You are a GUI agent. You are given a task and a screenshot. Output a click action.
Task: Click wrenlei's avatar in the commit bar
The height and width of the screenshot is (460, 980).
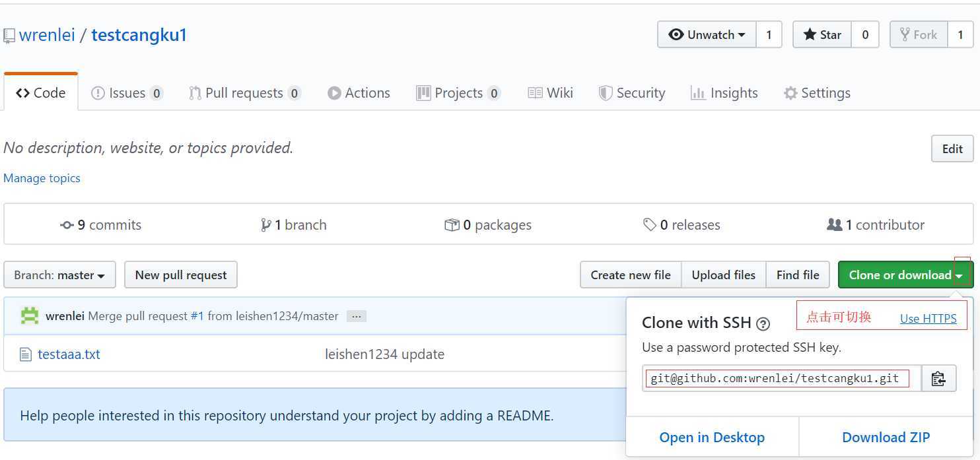[30, 315]
